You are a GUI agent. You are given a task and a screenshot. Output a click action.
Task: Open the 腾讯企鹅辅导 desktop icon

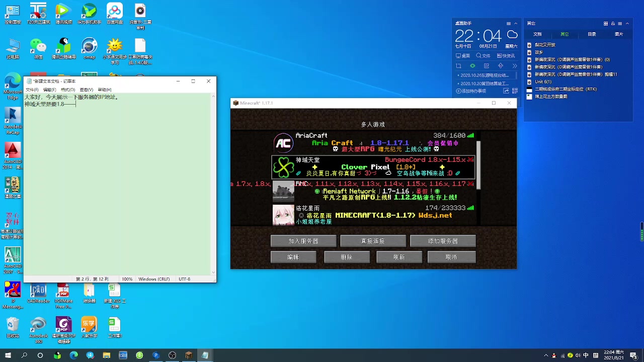[63, 49]
